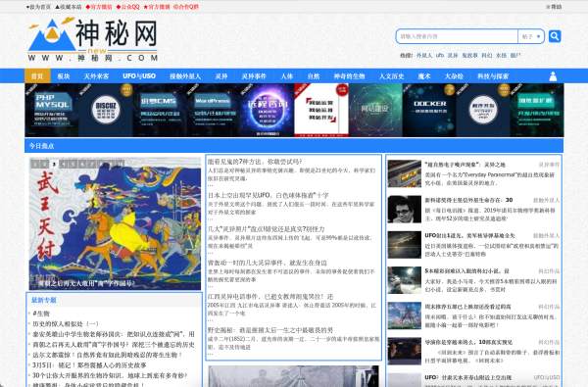The width and height of the screenshot is (588, 387).
Task: Go to 灵异事件 section
Action: click(x=254, y=76)
